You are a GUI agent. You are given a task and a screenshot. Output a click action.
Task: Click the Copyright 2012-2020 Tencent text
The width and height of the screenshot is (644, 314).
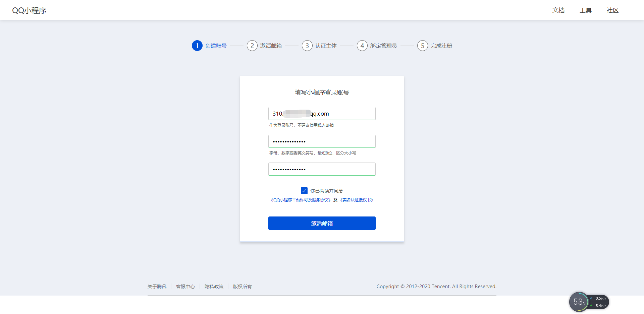tap(436, 287)
